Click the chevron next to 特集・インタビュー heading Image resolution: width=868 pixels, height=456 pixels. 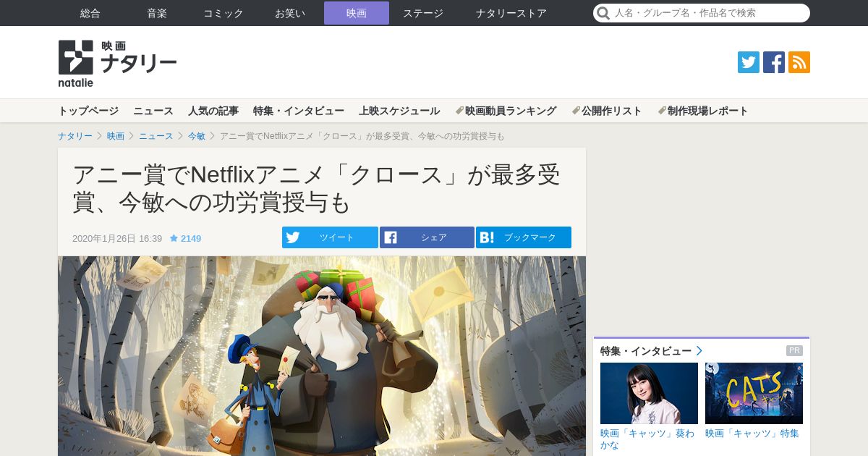point(699,351)
